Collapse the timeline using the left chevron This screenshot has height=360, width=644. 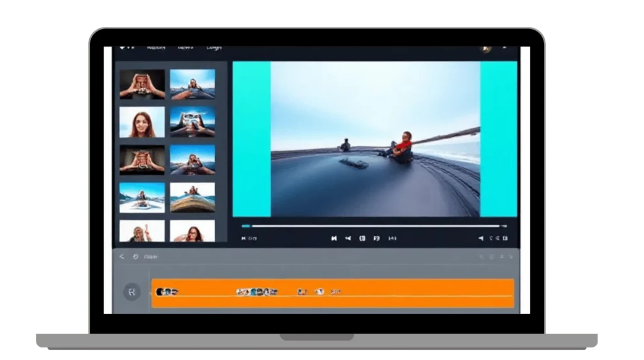click(122, 257)
